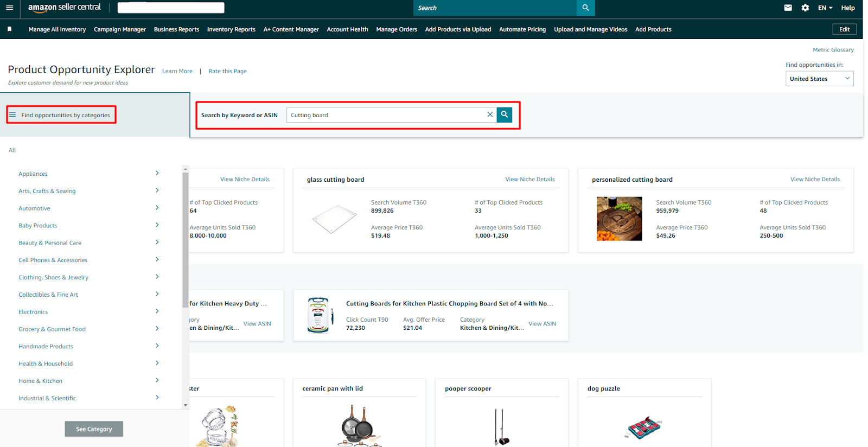Open Add Products via Upload

coord(458,29)
